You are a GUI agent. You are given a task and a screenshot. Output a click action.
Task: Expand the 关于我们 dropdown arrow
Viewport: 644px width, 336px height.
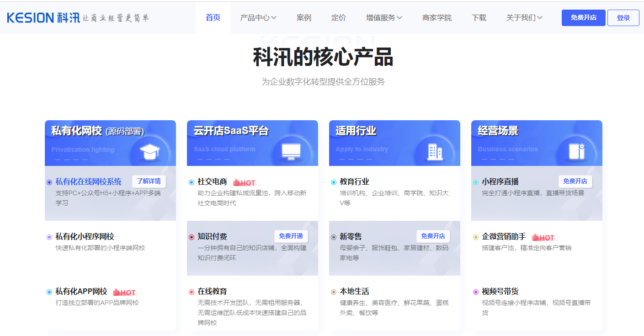(540, 18)
